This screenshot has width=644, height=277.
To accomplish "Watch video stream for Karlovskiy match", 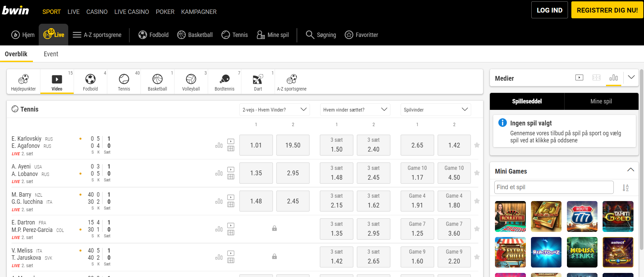I will click(231, 141).
